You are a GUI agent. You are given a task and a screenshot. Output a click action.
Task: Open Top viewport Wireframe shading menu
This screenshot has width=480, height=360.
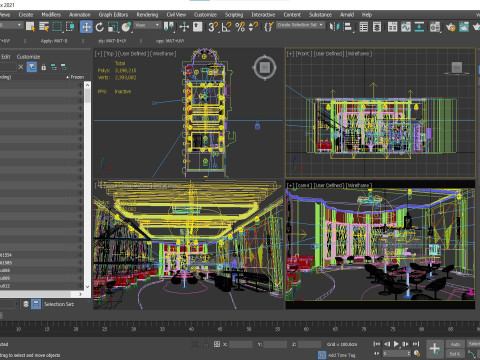163,53
